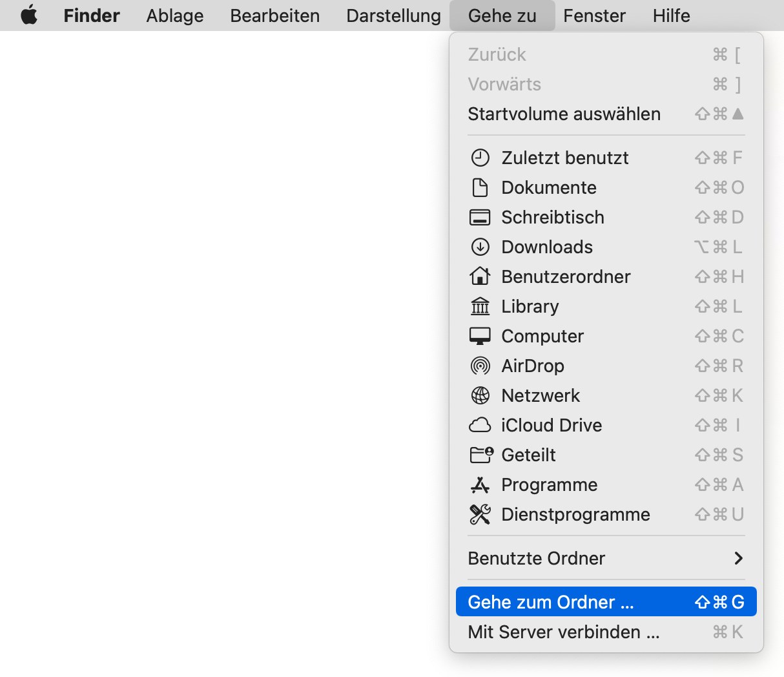Click the Computer monitor icon

coord(480,336)
